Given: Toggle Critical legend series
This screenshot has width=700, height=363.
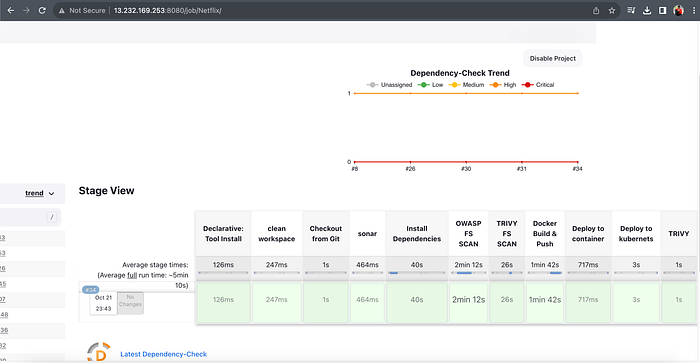Looking at the screenshot, I should (538, 85).
